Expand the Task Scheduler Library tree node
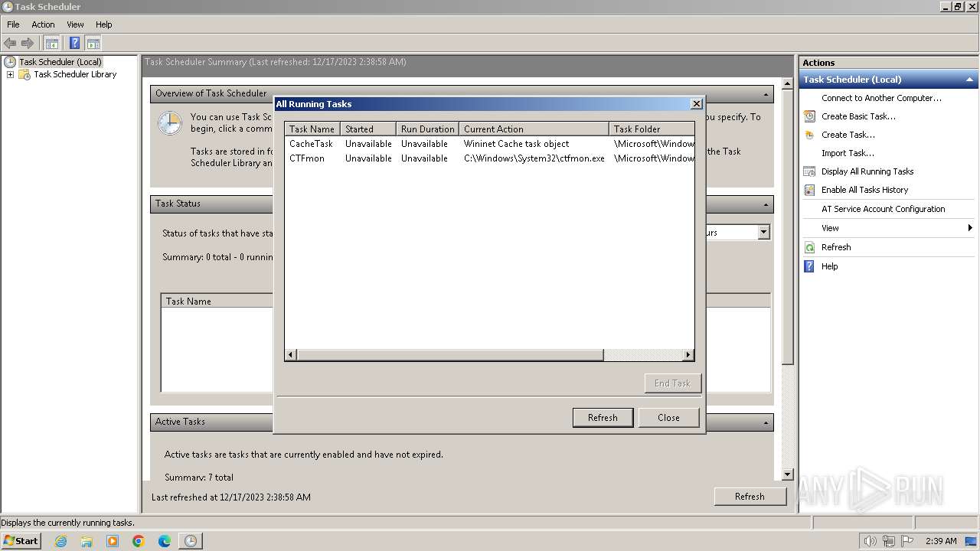This screenshot has height=551, width=980. (x=10, y=74)
